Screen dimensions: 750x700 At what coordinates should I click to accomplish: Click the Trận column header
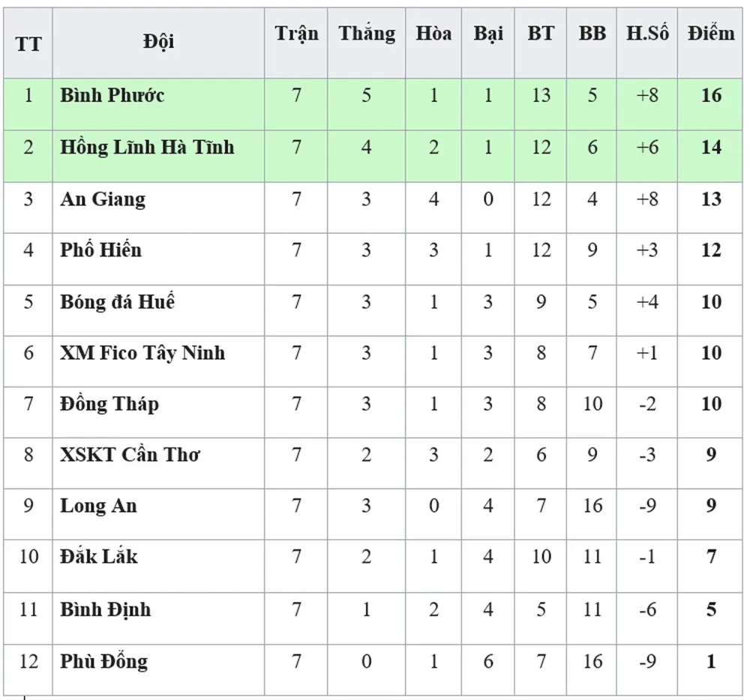click(x=296, y=34)
